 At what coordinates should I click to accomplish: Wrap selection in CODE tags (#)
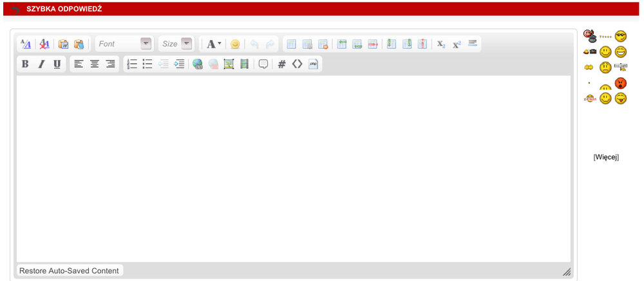(282, 64)
